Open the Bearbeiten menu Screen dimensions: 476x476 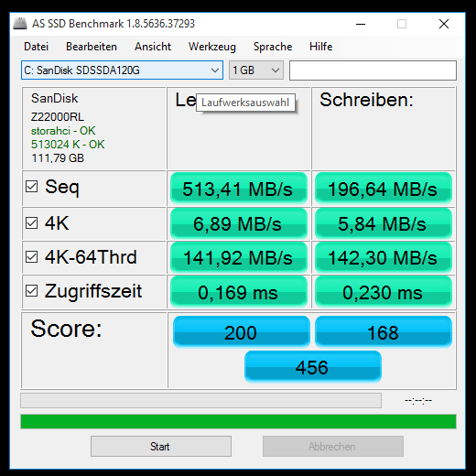92,47
